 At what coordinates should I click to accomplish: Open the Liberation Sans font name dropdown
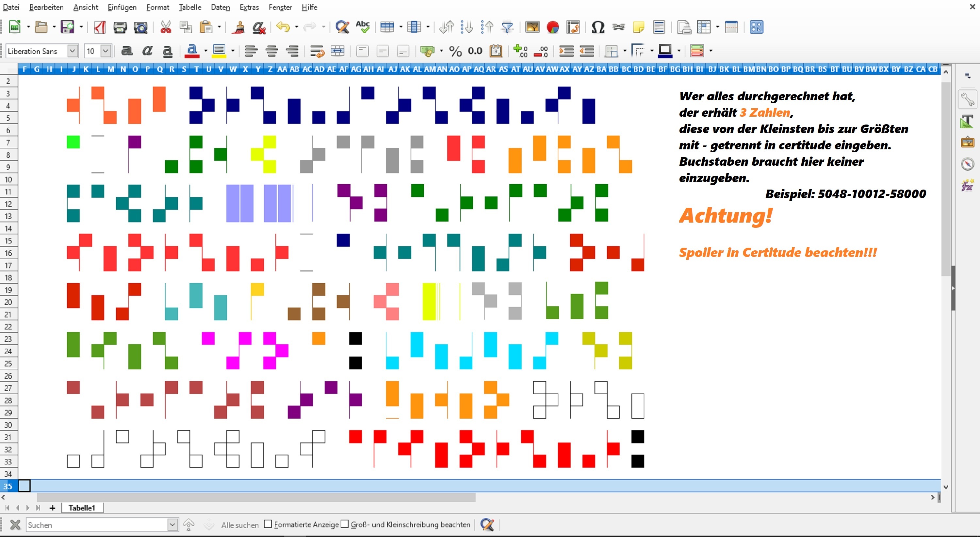coord(72,51)
